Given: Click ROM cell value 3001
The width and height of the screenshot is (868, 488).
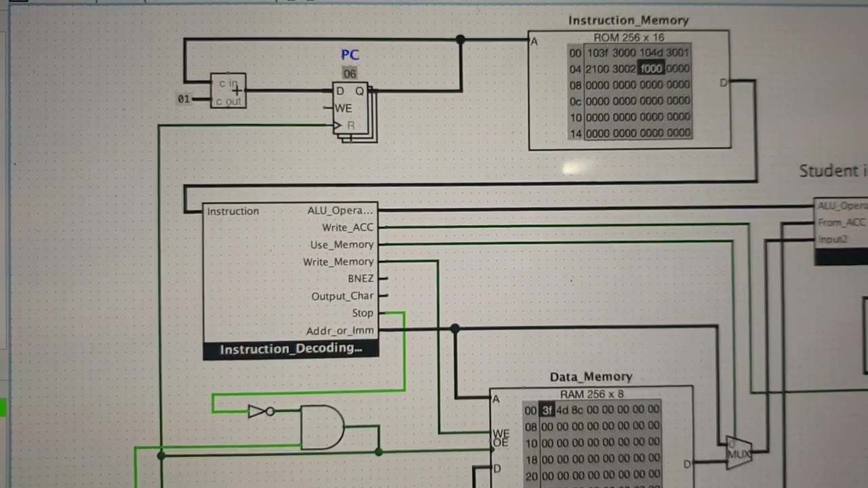Looking at the screenshot, I should [x=677, y=53].
